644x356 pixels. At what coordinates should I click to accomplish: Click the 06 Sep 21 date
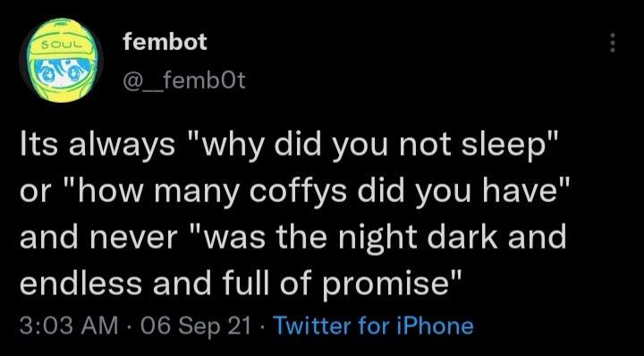click(x=196, y=326)
